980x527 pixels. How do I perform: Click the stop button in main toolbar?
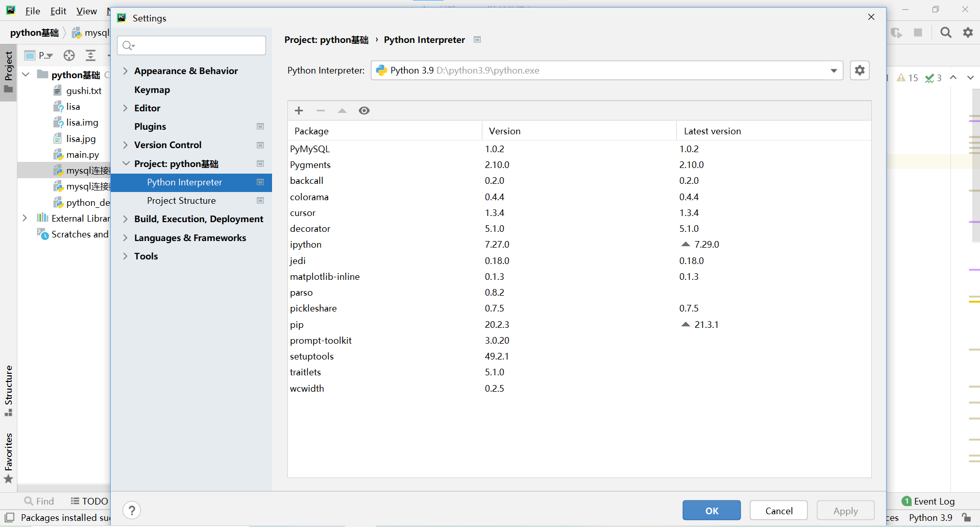pyautogui.click(x=918, y=33)
